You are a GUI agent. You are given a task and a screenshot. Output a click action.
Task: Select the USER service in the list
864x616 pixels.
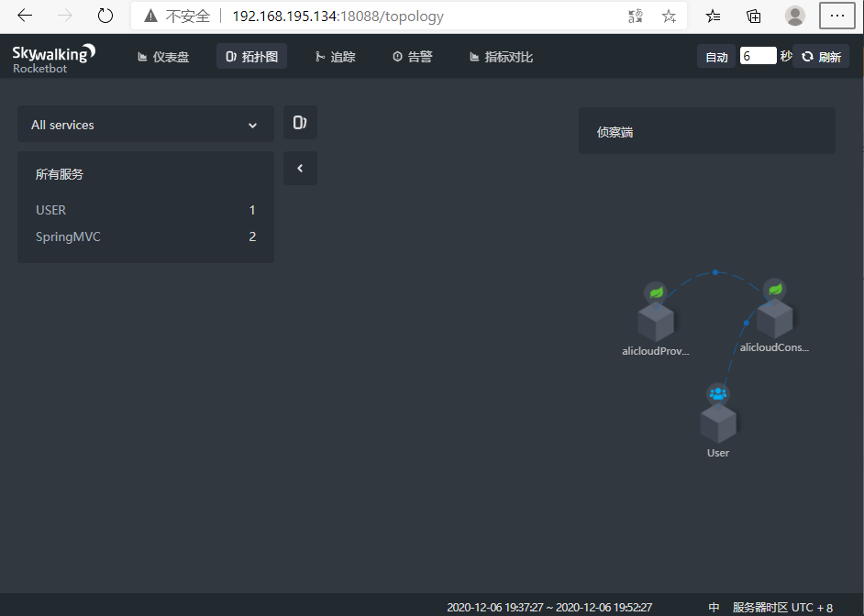(50, 209)
